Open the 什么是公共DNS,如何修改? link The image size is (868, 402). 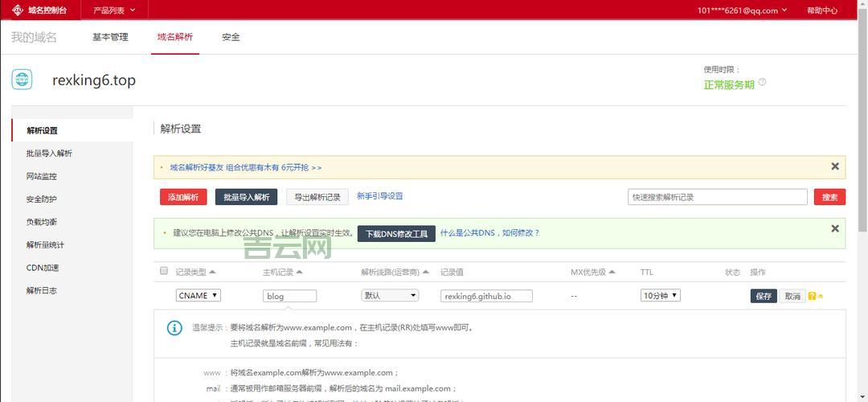490,233
